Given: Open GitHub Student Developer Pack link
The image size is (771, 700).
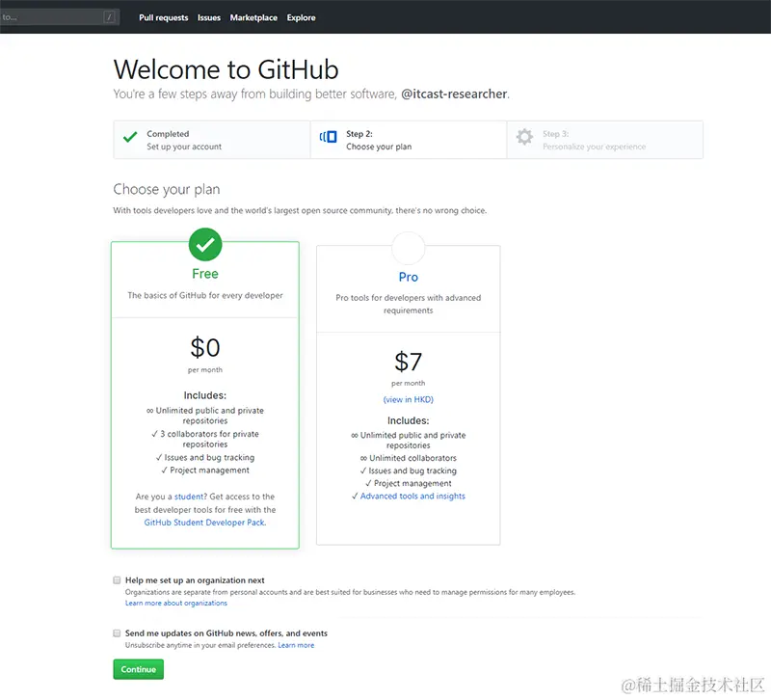Looking at the screenshot, I should 204,523.
